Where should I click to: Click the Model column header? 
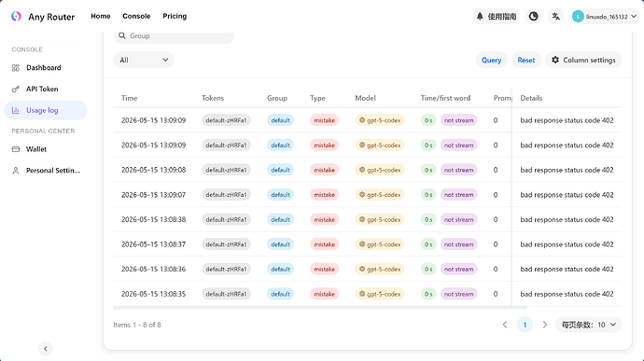click(366, 98)
